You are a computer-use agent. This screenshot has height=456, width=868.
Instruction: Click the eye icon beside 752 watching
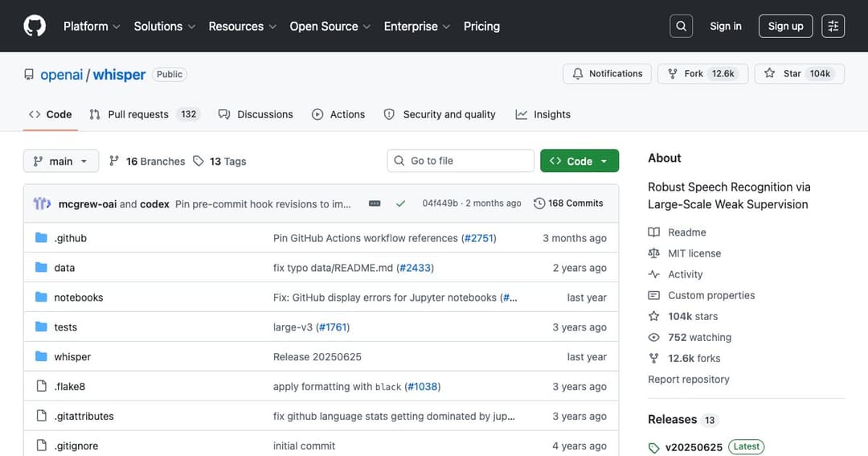[653, 337]
